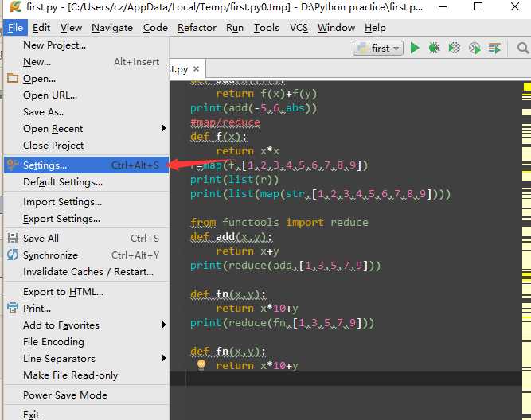This screenshot has height=420, width=531.
Task: Choose Exit from File menu
Action: tap(86, 414)
